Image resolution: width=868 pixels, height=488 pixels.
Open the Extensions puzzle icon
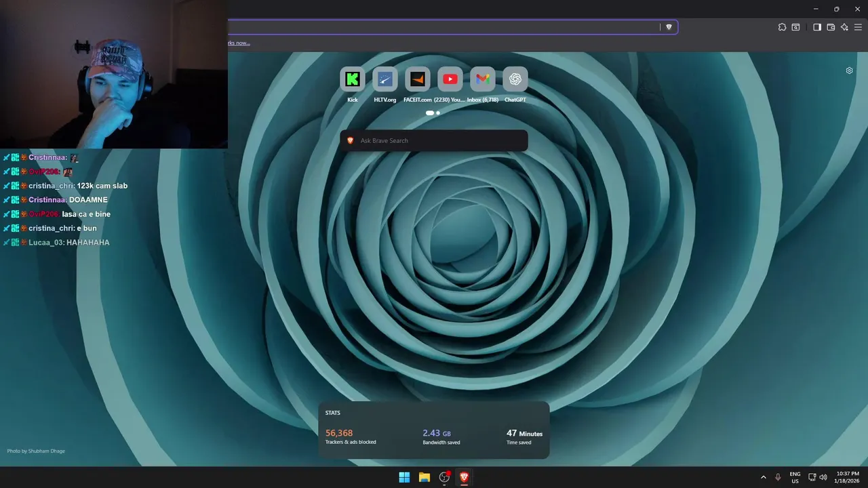click(x=782, y=27)
